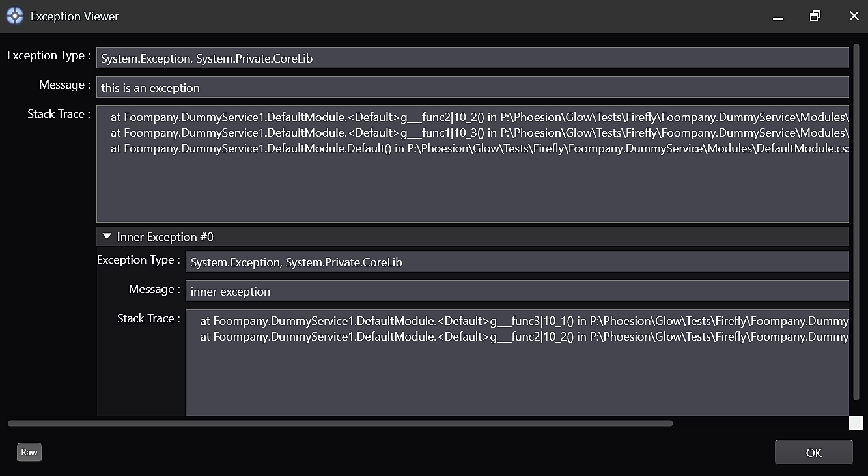
Task: Toggle the Raw view button
Action: (29, 452)
